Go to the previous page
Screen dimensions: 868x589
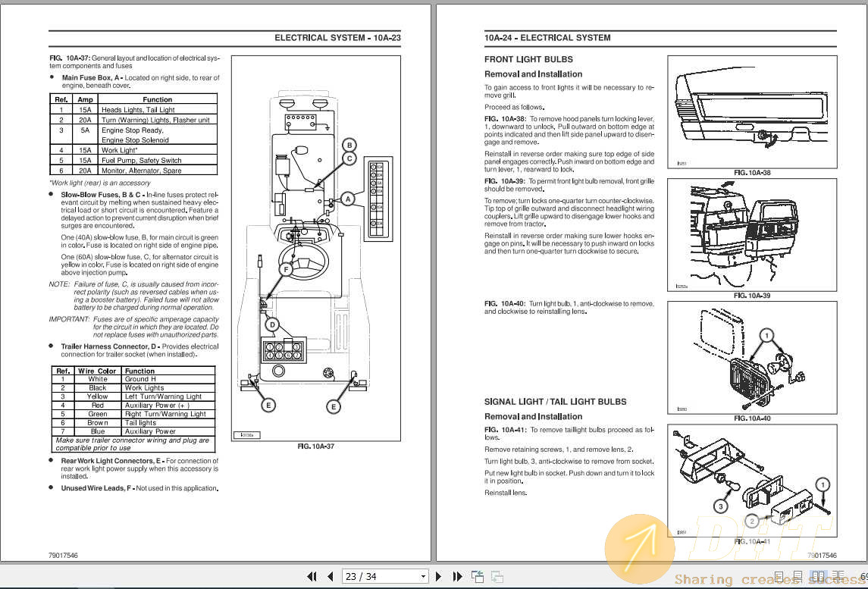[x=331, y=576]
